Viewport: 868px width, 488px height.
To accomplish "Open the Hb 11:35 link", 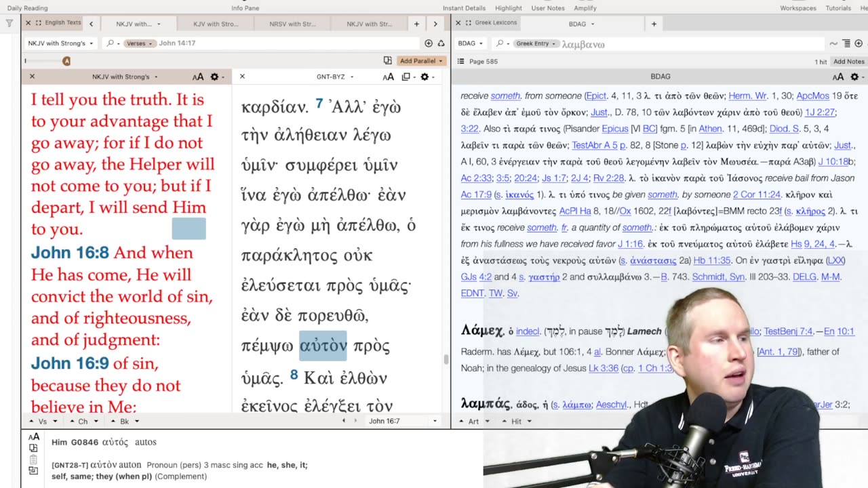I will [x=712, y=260].
